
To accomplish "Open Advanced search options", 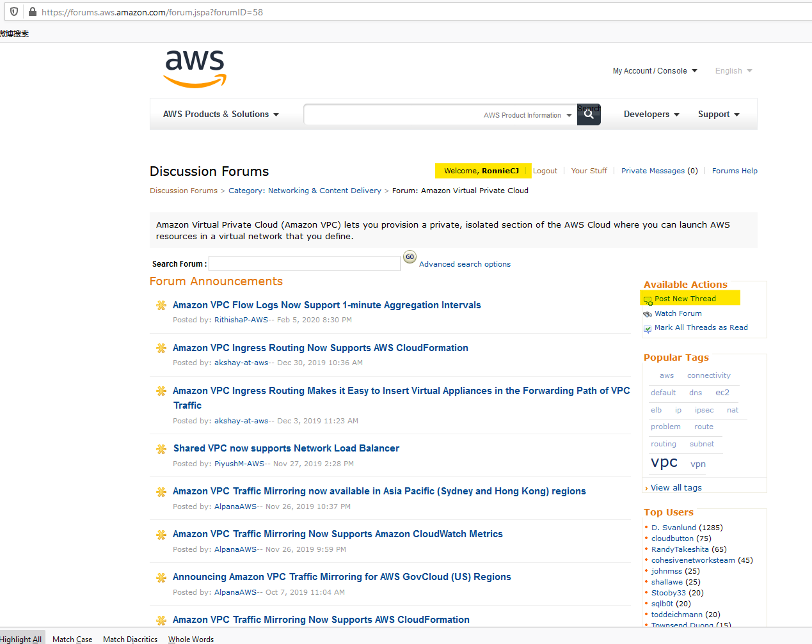I will click(465, 264).
